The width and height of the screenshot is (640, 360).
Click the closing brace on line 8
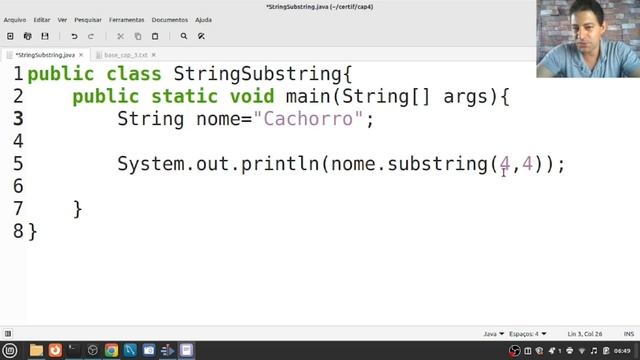tap(33, 232)
